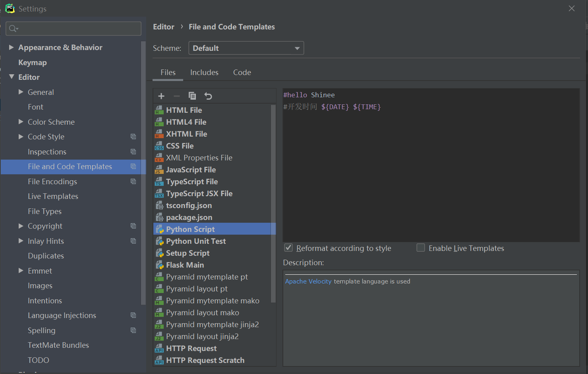Image resolution: width=588 pixels, height=374 pixels.
Task: Click the project-level icon beside Spelling
Action: [x=133, y=330]
